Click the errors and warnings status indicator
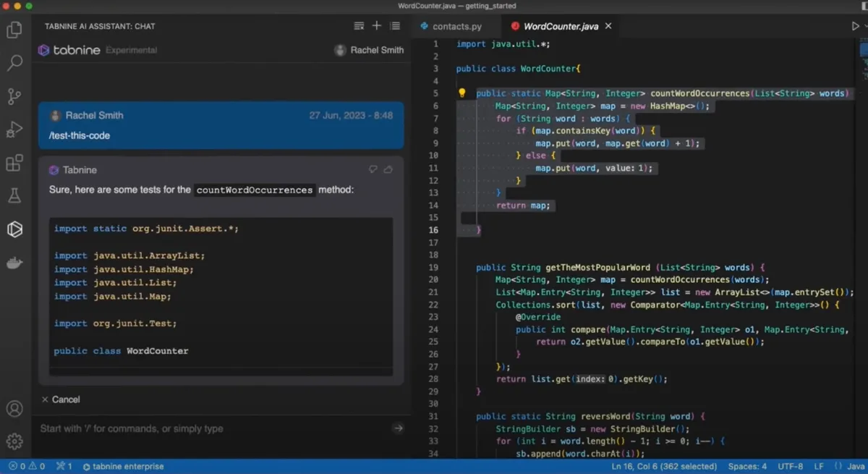Viewport: 868px width, 474px height. pyautogui.click(x=27, y=467)
